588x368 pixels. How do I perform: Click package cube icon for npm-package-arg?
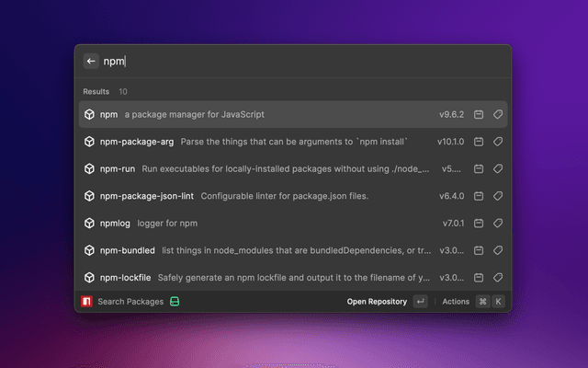(x=89, y=142)
